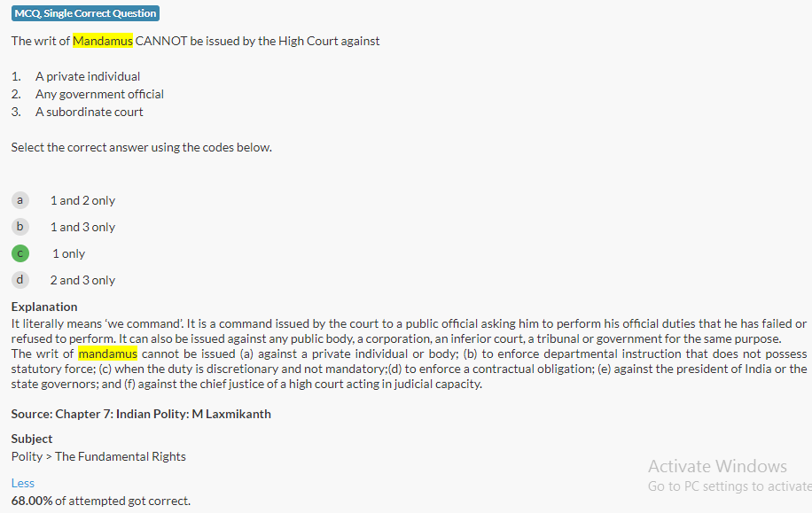Viewport: 812px width, 513px height.
Task: Click the "Polity > The Fundamental Rights" breadcrumb
Action: click(98, 456)
